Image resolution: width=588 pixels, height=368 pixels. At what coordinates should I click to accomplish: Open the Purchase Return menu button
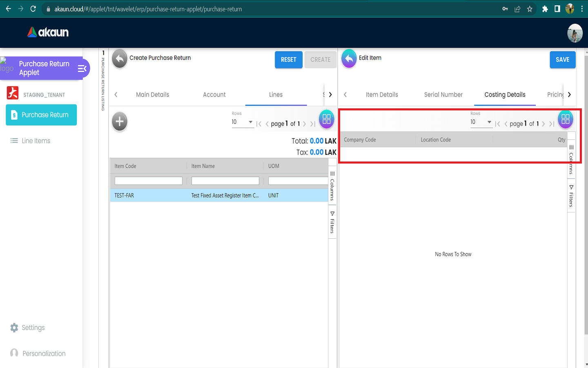(x=41, y=115)
